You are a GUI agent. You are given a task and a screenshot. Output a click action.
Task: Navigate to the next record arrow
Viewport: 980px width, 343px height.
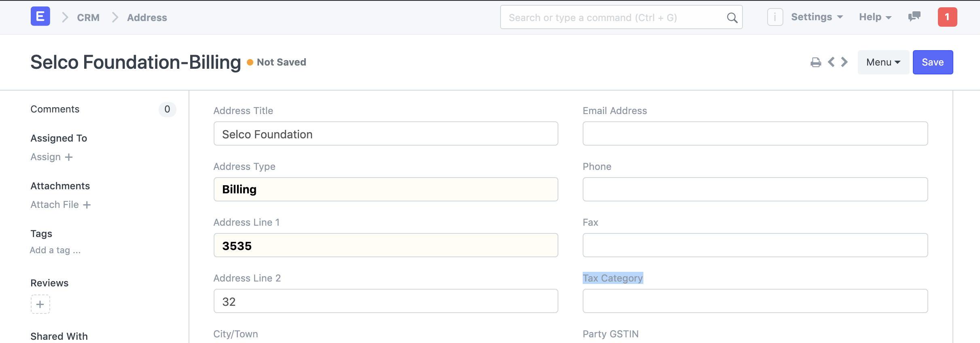844,62
